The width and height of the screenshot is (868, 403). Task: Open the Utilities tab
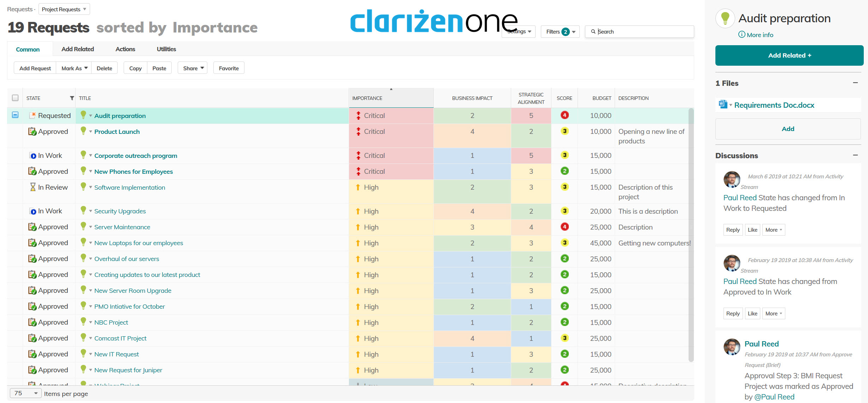[166, 49]
